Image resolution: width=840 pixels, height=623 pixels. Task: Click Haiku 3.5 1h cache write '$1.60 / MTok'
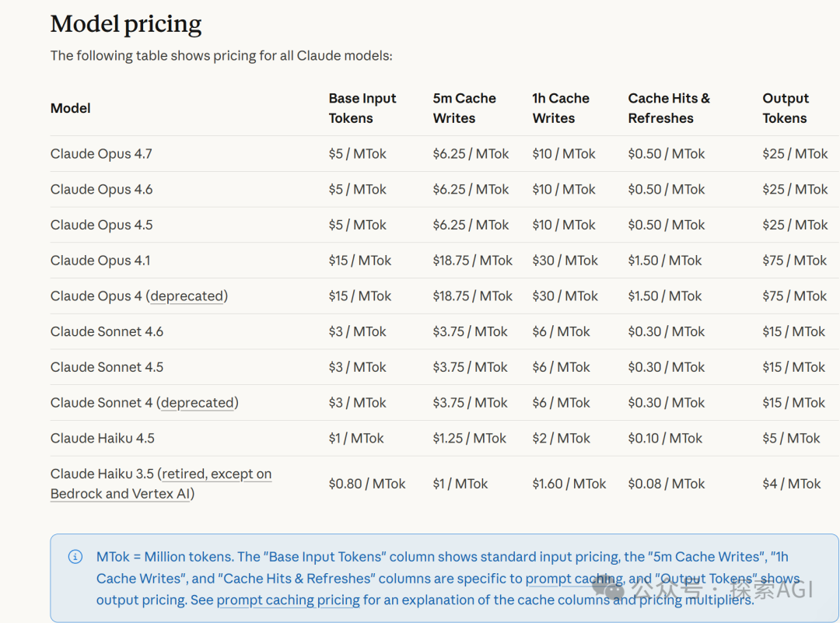569,485
